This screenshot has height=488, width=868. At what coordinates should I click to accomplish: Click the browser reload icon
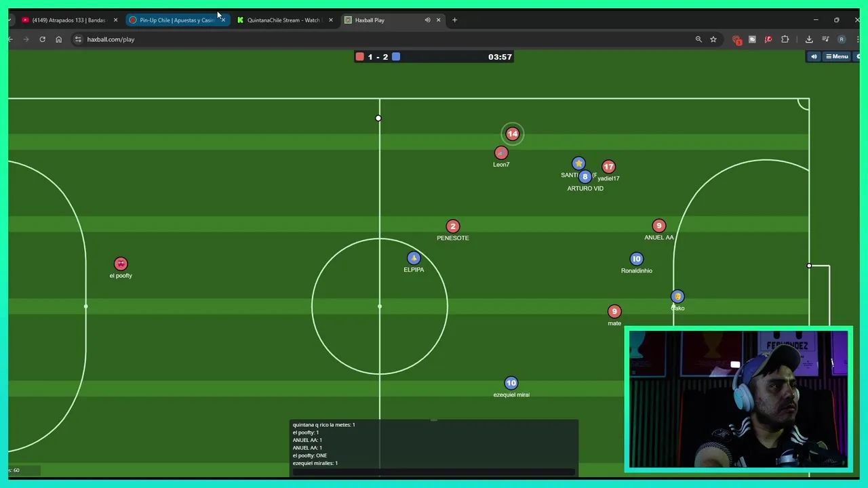tap(42, 39)
